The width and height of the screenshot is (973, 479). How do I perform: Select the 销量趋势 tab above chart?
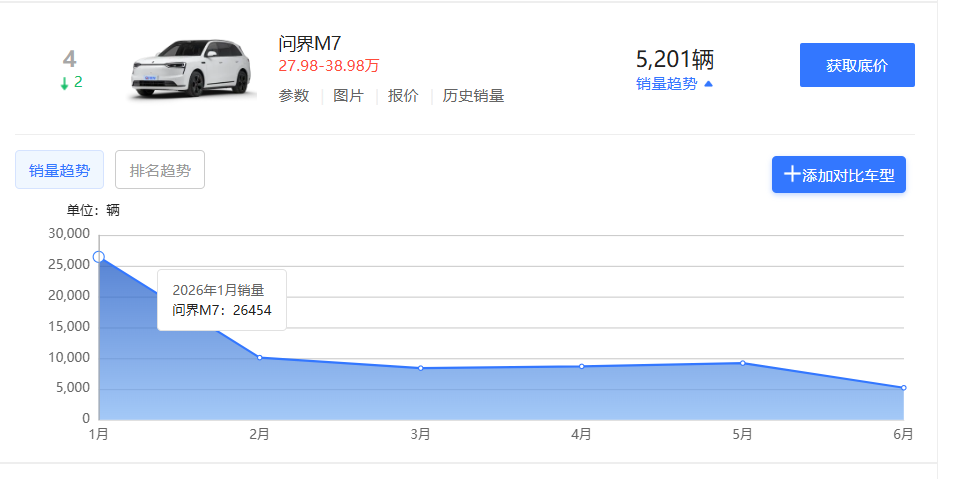(60, 170)
